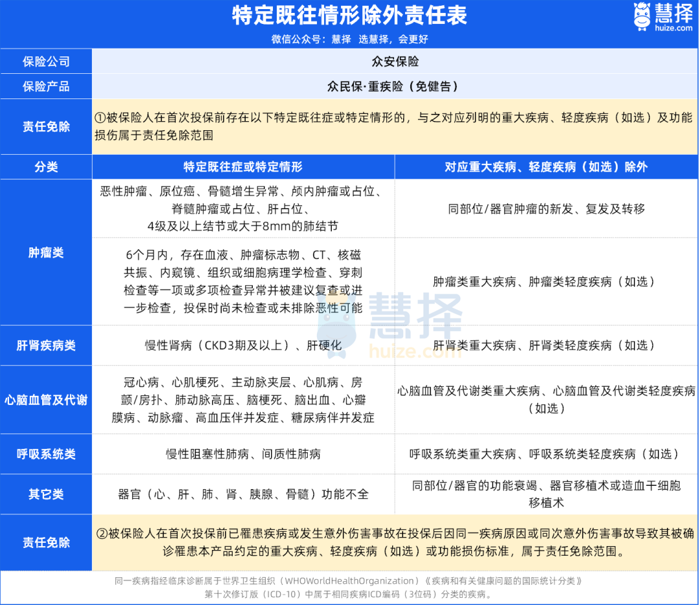The width and height of the screenshot is (700, 605).
Task: Click the 微信公众号：慧择 text line
Action: point(350,39)
